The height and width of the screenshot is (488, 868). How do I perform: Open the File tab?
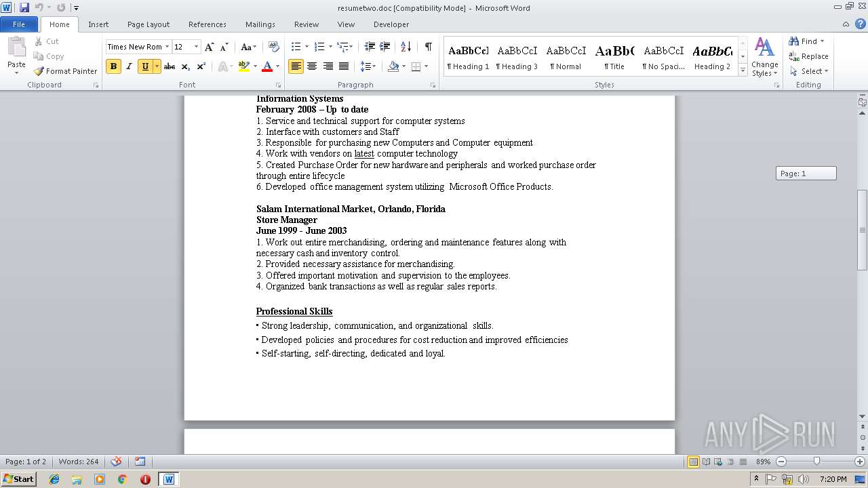pos(19,24)
